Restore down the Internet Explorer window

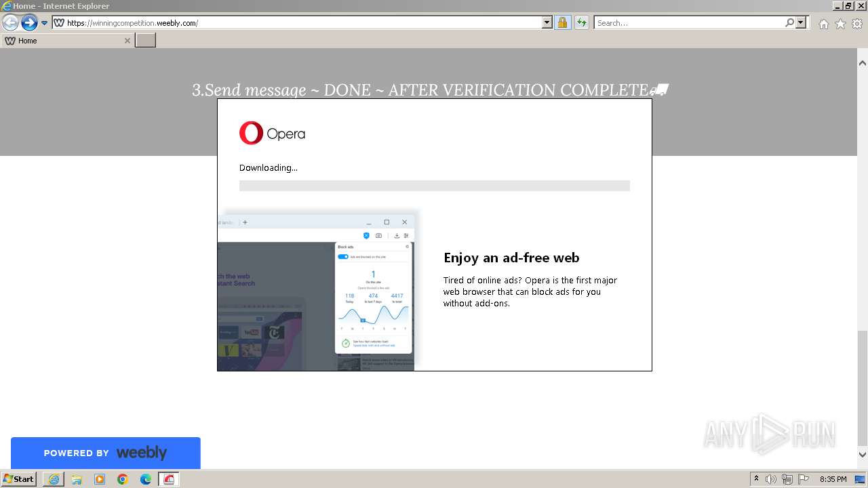tap(848, 5)
